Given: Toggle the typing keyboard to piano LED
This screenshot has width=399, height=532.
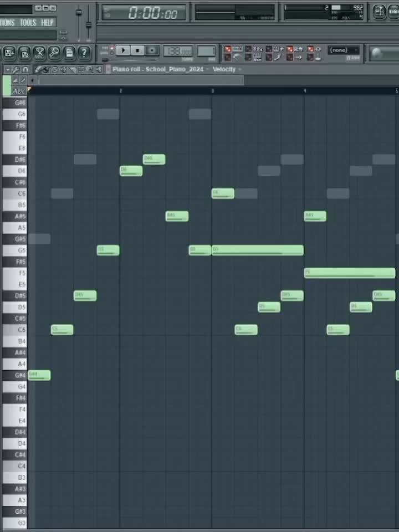Looking at the screenshot, I should (x=228, y=49).
